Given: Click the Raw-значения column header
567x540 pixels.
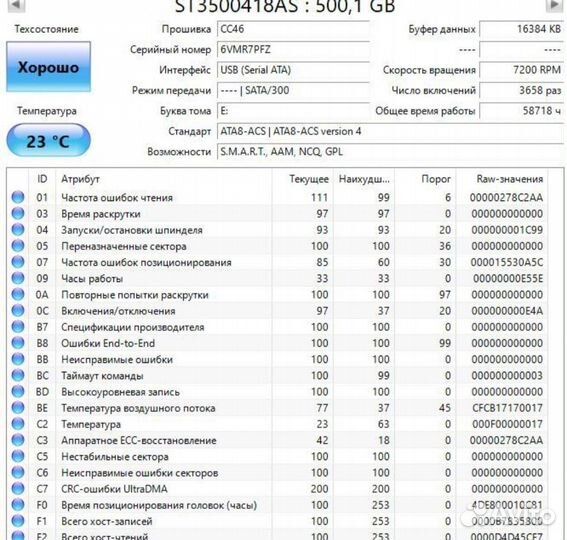Looking at the screenshot, I should coord(502,179).
